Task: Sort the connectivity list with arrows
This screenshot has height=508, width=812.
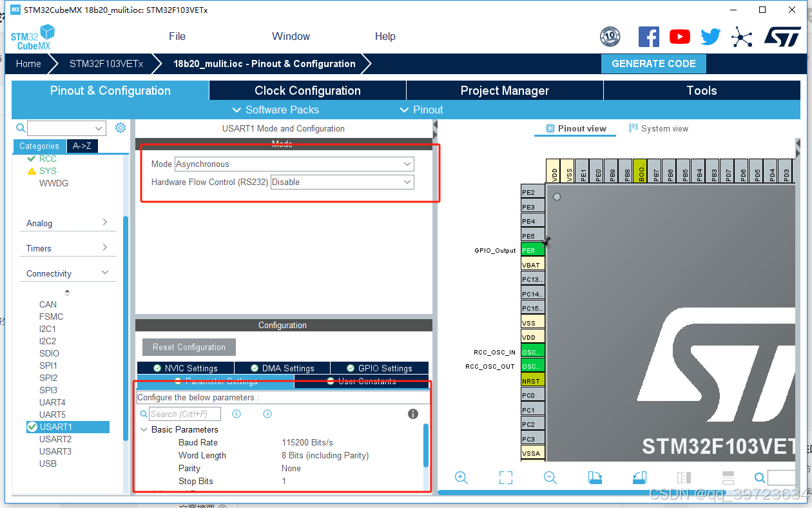Action: pyautogui.click(x=67, y=292)
